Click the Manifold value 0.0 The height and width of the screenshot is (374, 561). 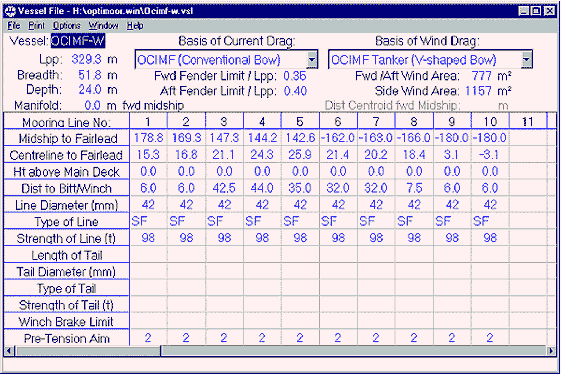(92, 106)
